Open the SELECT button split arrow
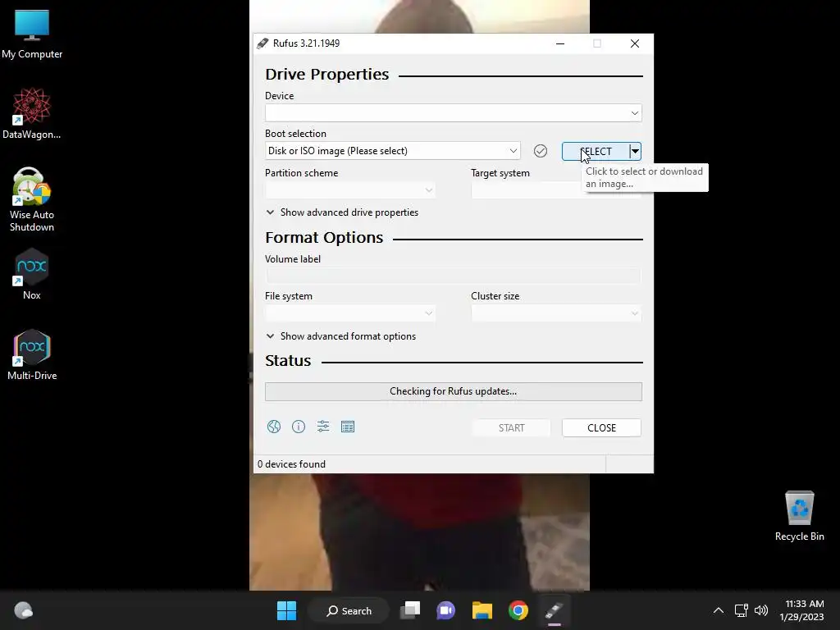The image size is (840, 630). coord(636,152)
